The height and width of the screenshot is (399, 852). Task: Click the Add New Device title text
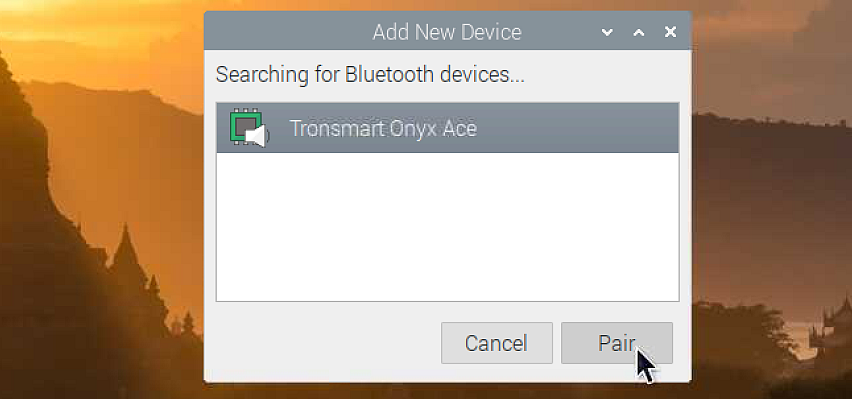click(x=447, y=32)
